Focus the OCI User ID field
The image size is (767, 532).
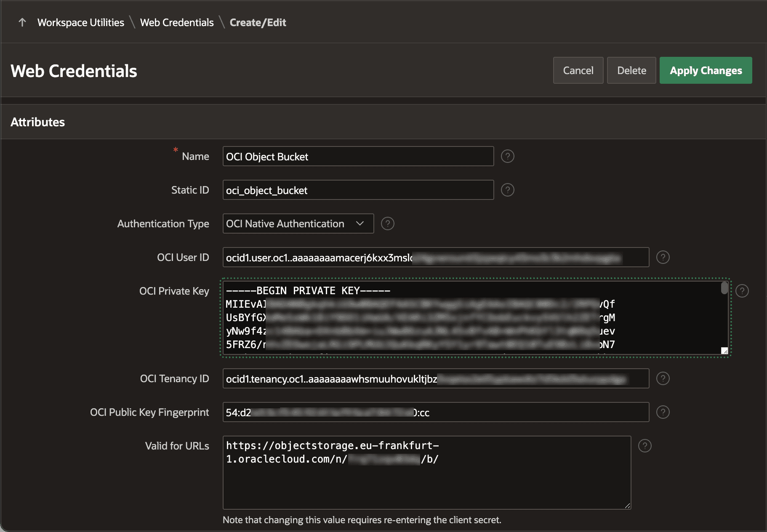pyautogui.click(x=436, y=257)
